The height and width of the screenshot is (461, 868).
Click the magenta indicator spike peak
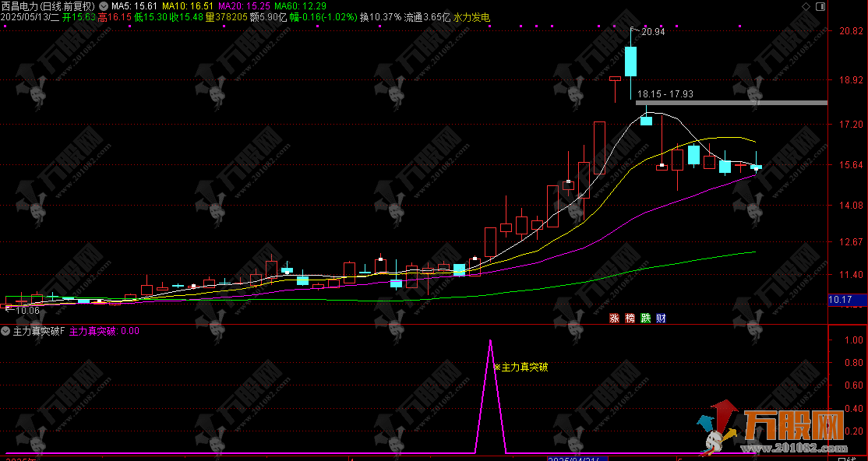click(x=490, y=341)
